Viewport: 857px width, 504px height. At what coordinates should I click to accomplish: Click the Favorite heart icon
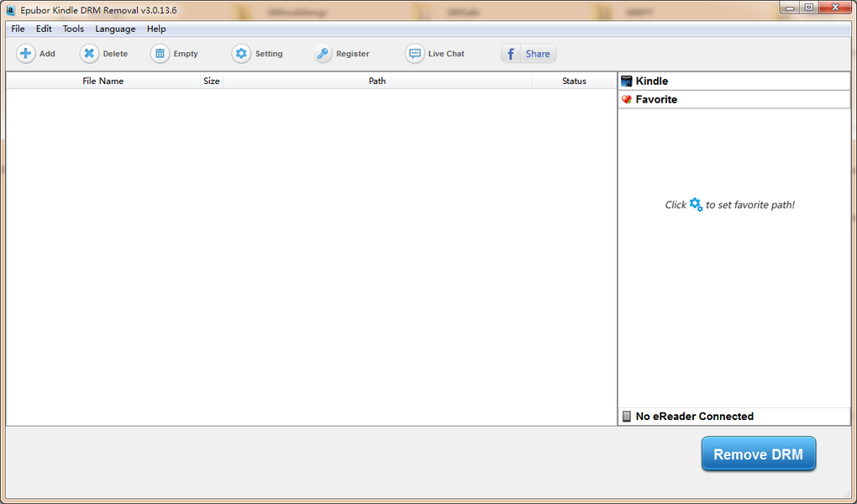626,99
